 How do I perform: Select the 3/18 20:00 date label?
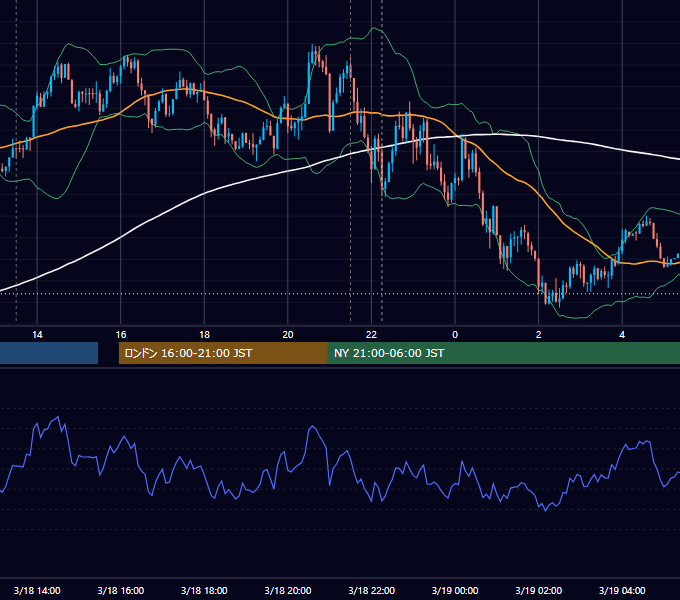[288, 590]
